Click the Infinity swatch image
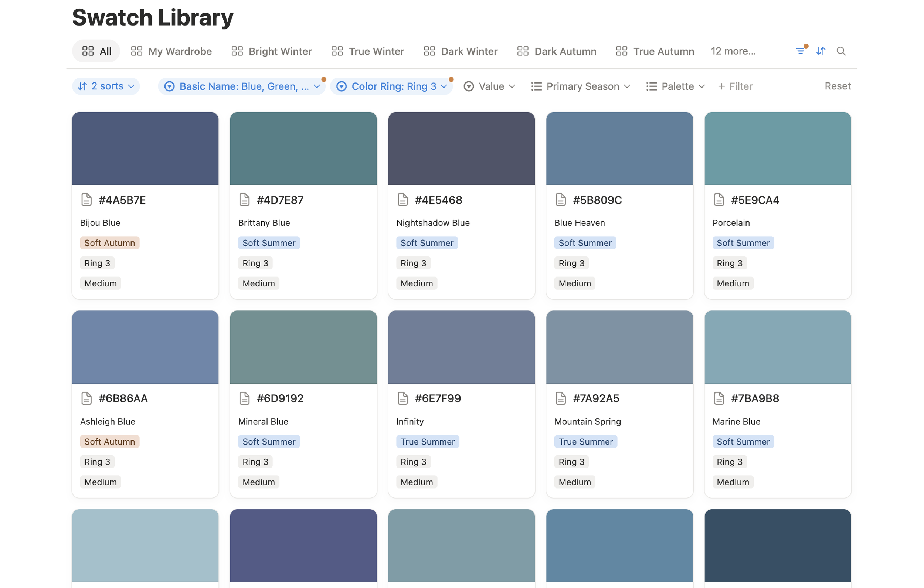 coord(462,347)
